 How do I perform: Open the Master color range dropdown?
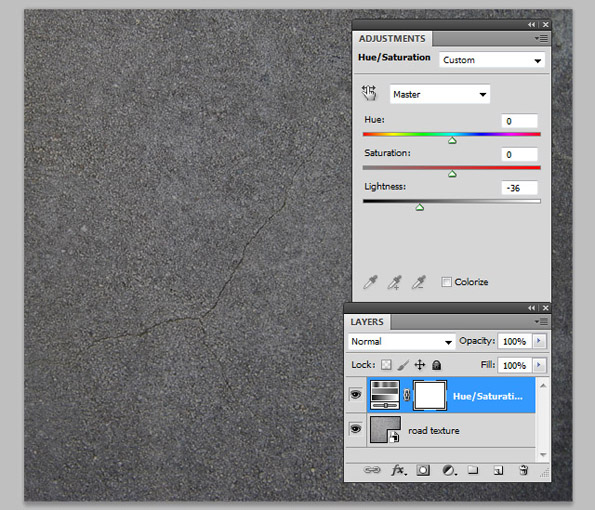tap(440, 94)
